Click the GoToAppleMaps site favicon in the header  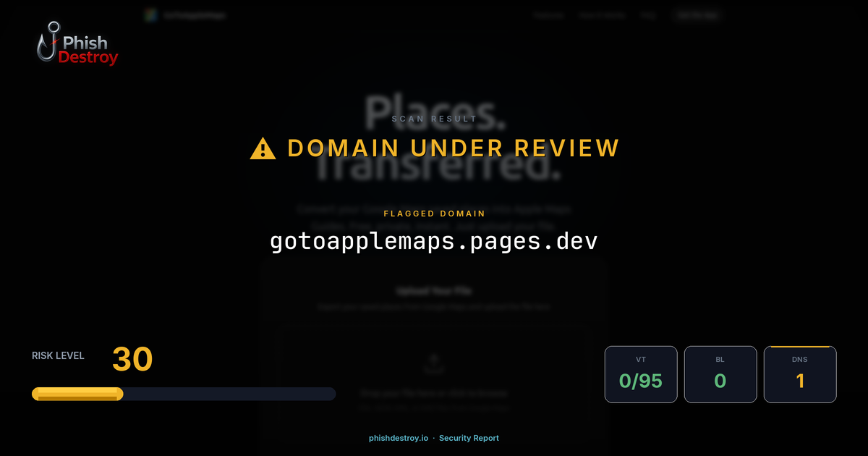[x=152, y=14]
